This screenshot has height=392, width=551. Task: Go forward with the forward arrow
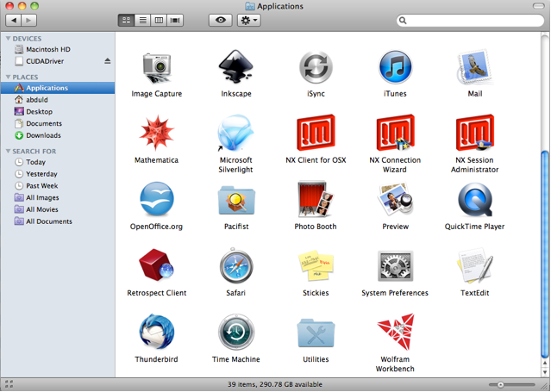tap(28, 21)
